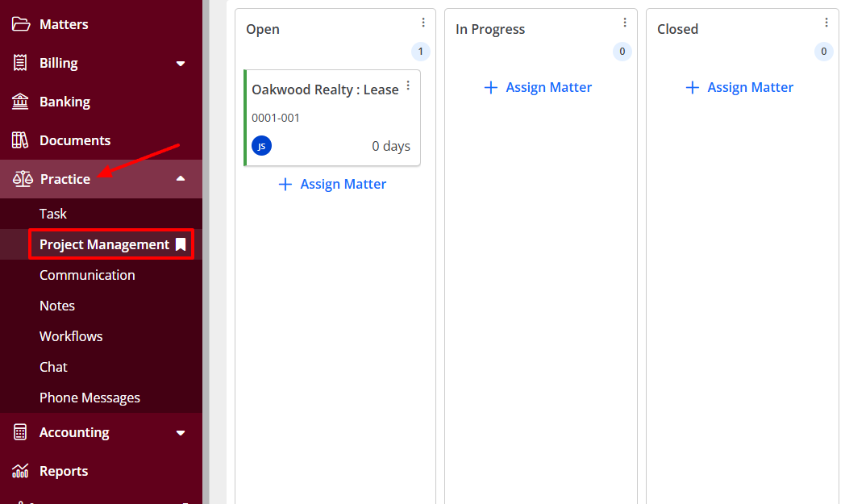Image resolution: width=845 pixels, height=504 pixels.
Task: Expand the Billing dropdown arrow
Action: click(181, 63)
